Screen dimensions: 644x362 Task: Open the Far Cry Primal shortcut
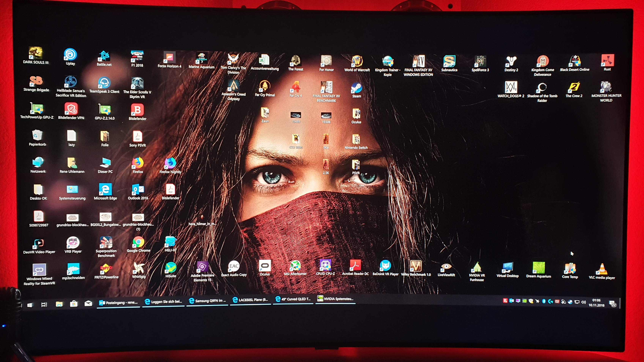tap(265, 89)
